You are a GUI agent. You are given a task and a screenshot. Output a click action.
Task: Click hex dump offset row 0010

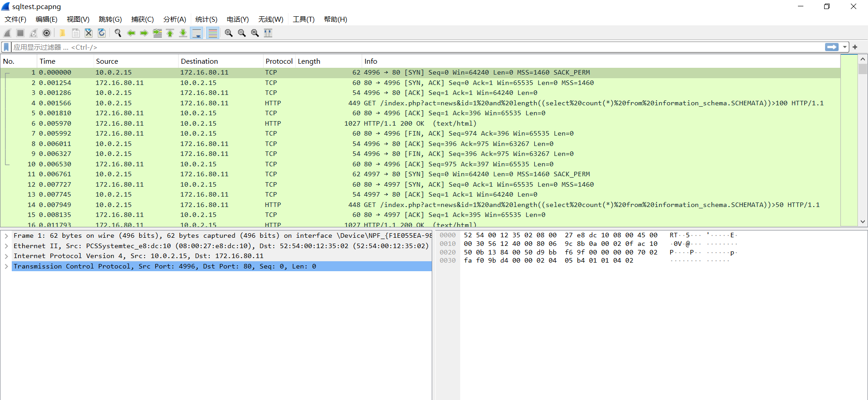448,244
